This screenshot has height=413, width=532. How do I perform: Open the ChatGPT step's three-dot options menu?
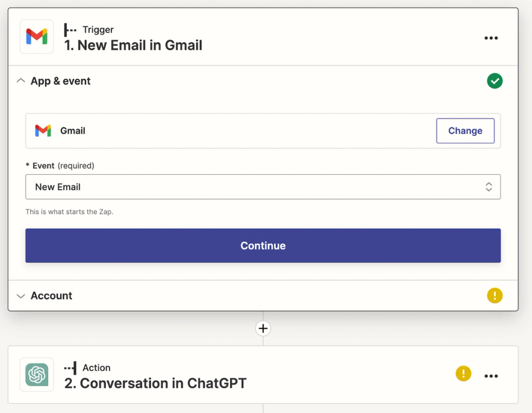[491, 376]
